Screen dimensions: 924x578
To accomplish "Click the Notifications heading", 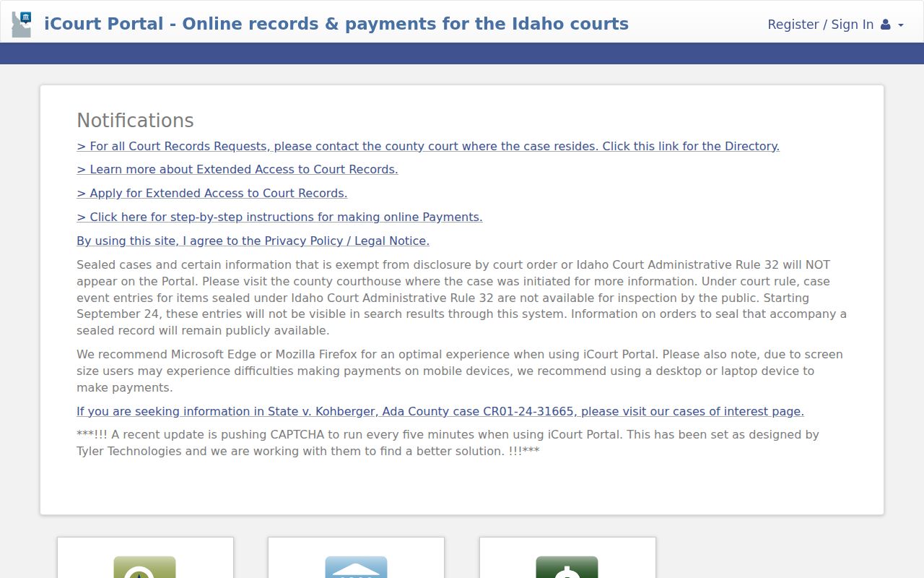I will (x=135, y=121).
